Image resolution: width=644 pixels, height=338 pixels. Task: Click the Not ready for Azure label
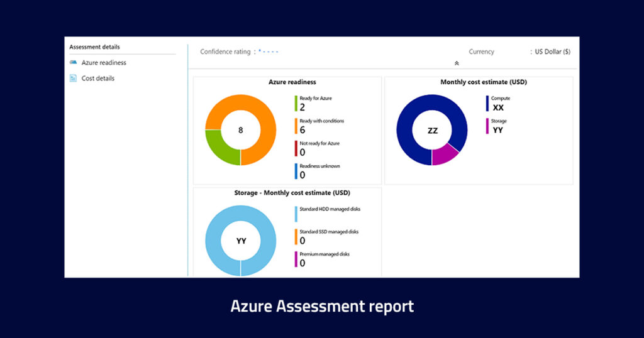(319, 144)
